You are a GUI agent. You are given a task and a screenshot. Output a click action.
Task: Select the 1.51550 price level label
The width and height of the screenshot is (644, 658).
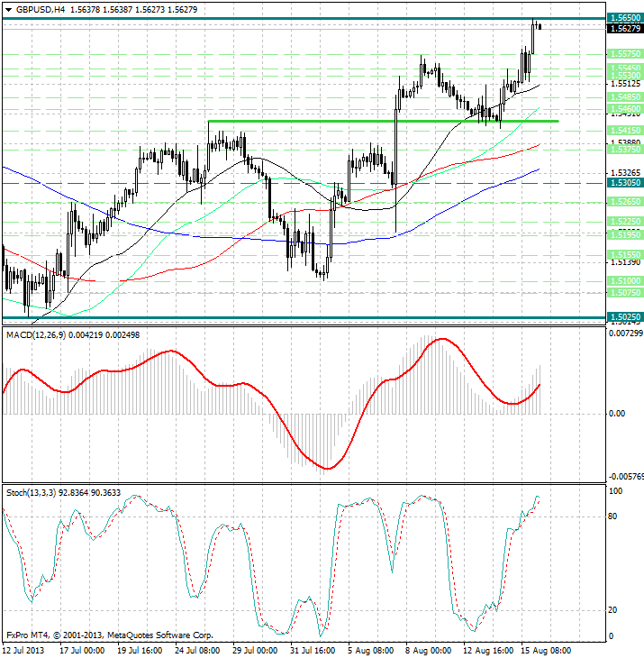point(624,255)
